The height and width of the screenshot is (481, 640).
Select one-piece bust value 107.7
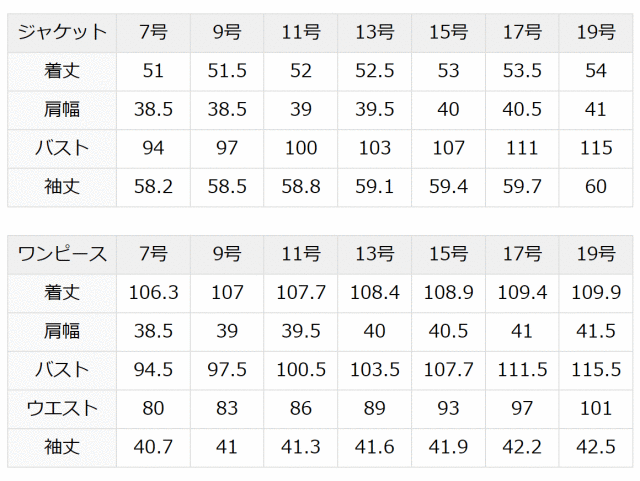[x=448, y=370]
